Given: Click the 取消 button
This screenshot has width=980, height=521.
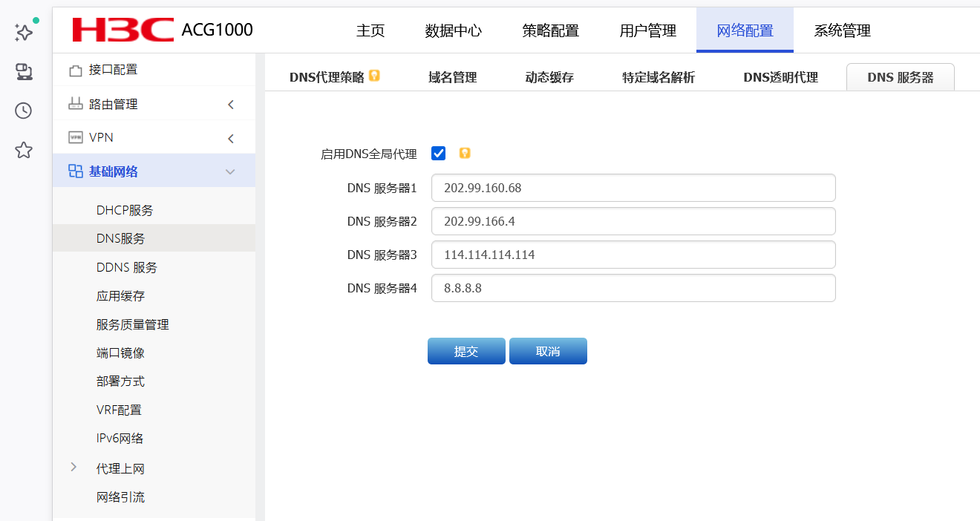Looking at the screenshot, I should coord(548,351).
